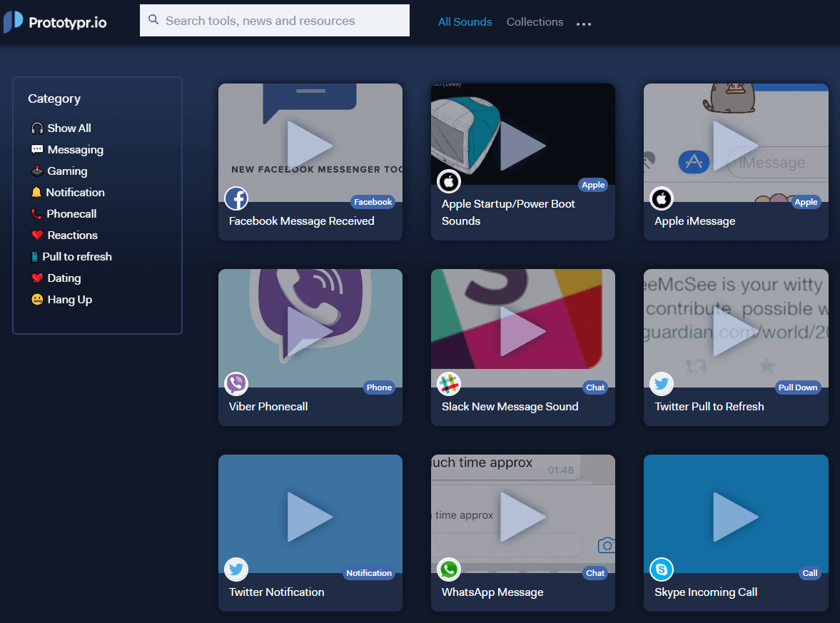This screenshot has height=623, width=840.
Task: Click the Skype icon on Incoming Call card
Action: point(662,569)
